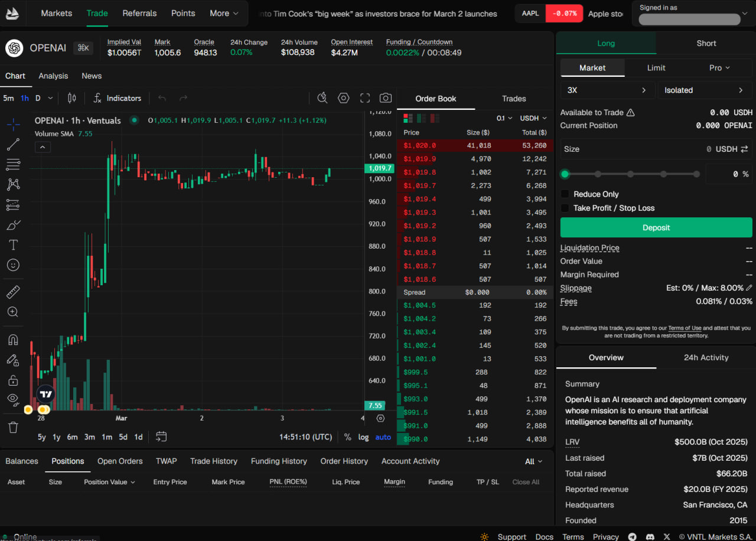Select the crosshair cursor tool
This screenshot has height=541, width=756.
tap(13, 124)
